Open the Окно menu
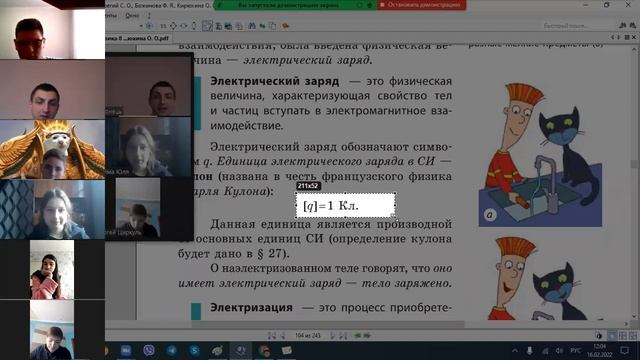 [x=132, y=15]
